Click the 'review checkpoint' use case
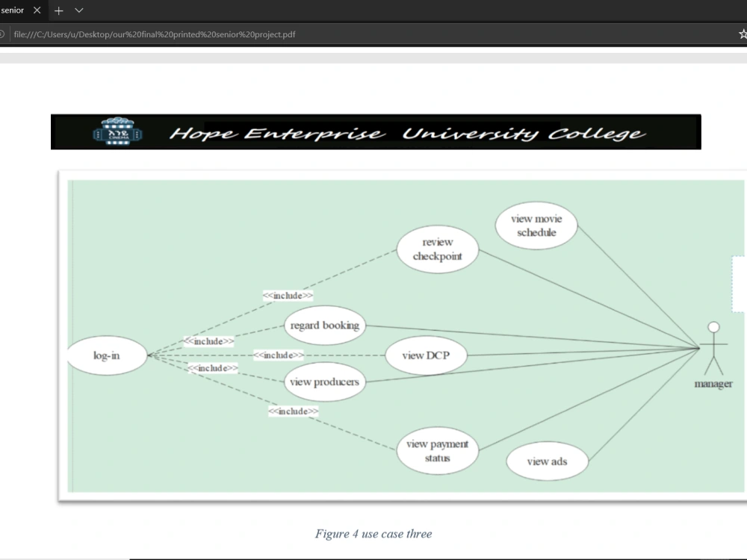747x560 pixels. 437,249
